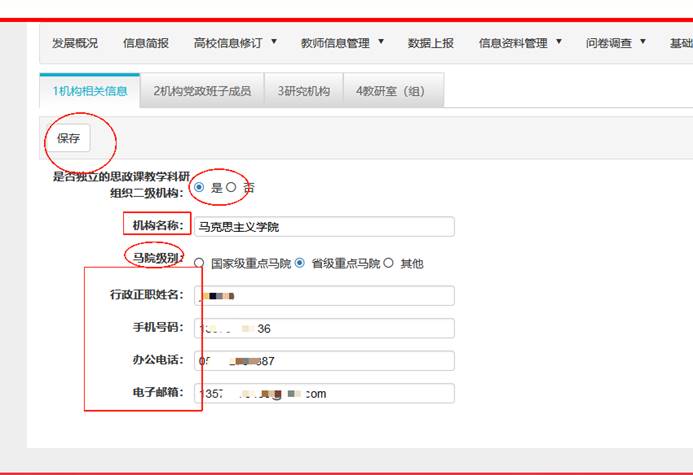Select 否 for independent secondary institution
Viewport: 693px width, 475px height.
(231, 187)
